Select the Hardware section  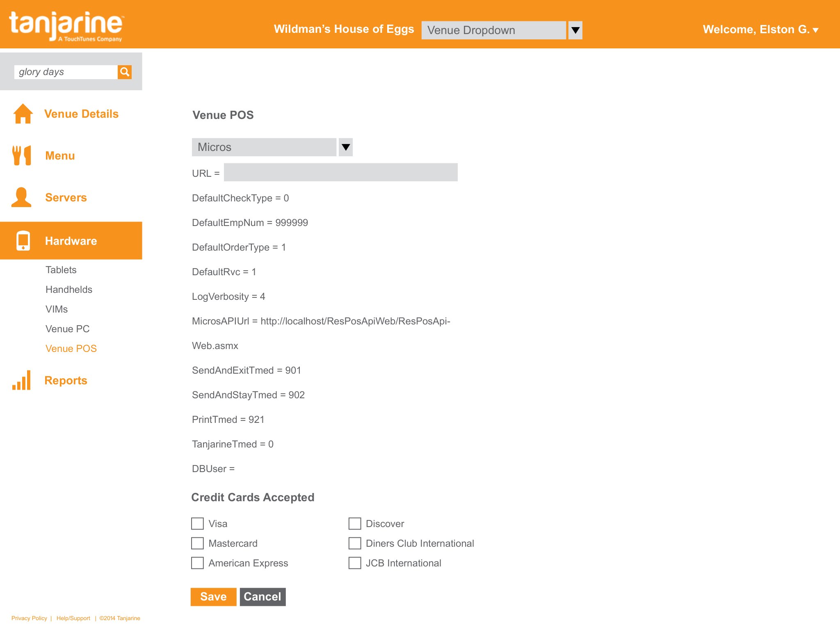pos(71,241)
